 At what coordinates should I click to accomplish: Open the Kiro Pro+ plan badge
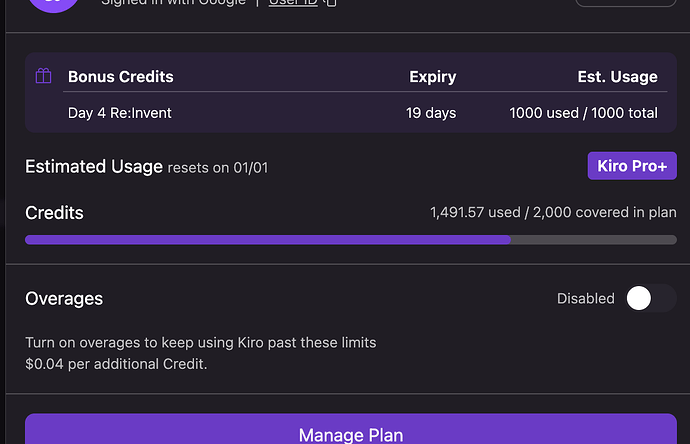pos(632,166)
